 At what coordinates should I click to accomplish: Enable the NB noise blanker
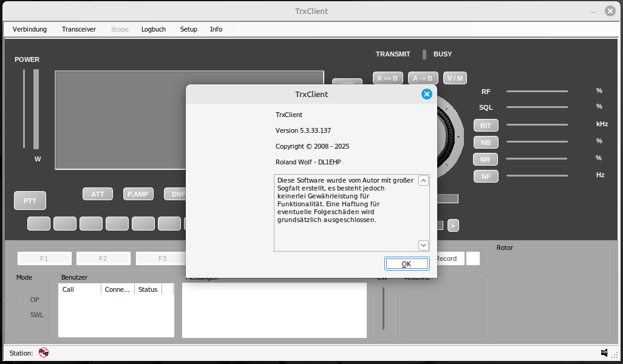click(485, 142)
